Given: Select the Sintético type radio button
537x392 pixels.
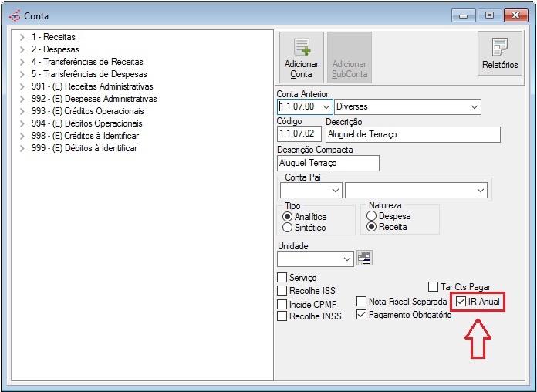Looking at the screenshot, I should [x=288, y=228].
